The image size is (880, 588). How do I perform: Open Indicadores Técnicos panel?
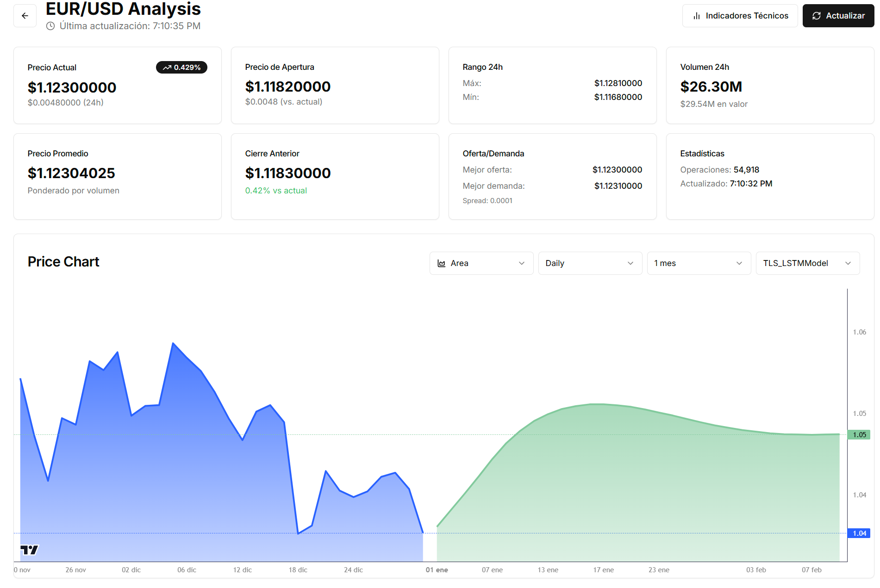pyautogui.click(x=740, y=16)
